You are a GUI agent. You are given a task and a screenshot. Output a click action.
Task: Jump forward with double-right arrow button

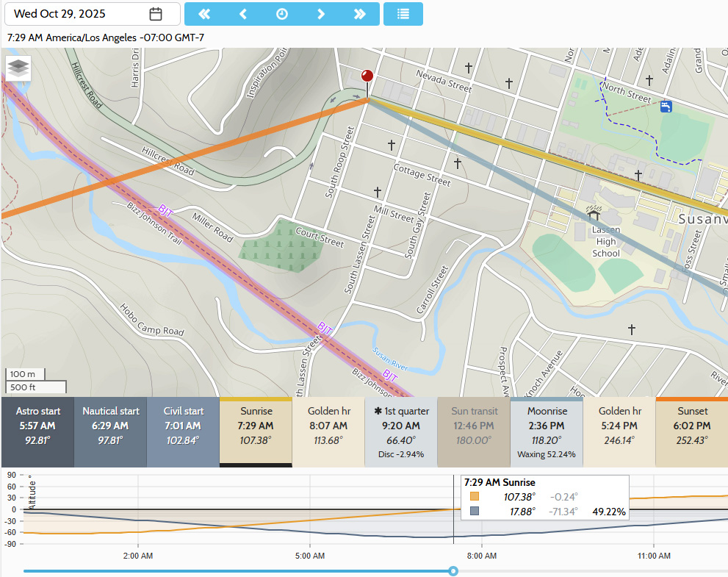(360, 14)
